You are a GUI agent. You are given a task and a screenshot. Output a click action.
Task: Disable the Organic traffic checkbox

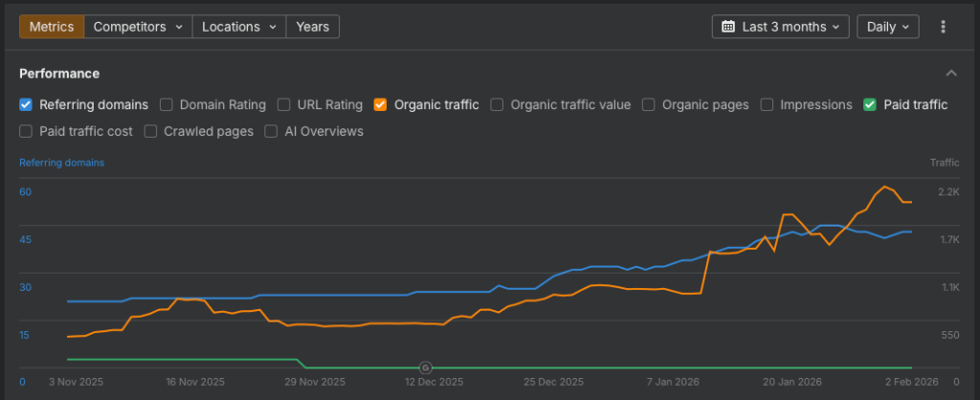380,104
